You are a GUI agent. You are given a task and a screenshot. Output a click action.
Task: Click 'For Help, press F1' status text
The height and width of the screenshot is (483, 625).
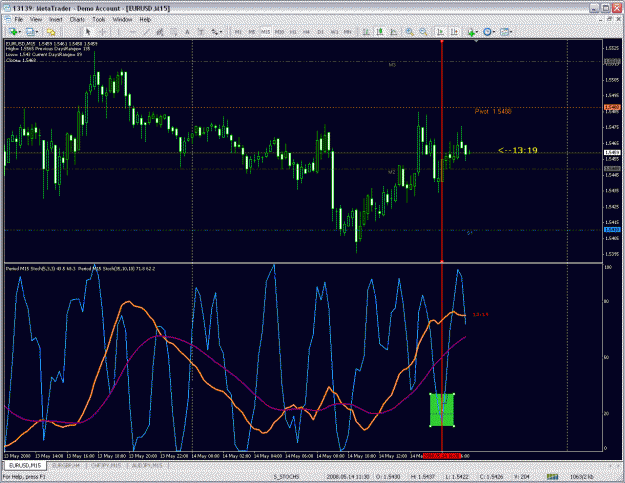(x=24, y=477)
